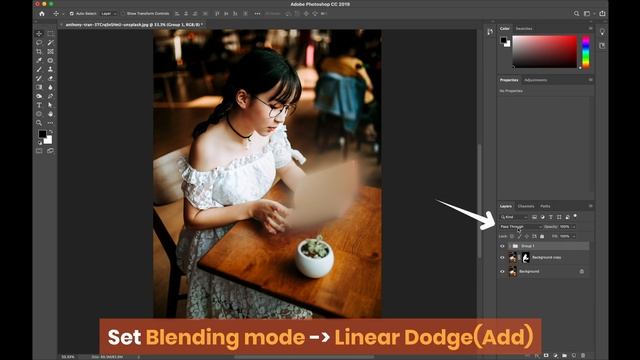Switch to the Paths tab
Viewport: 640px width, 360px height.
(545, 206)
